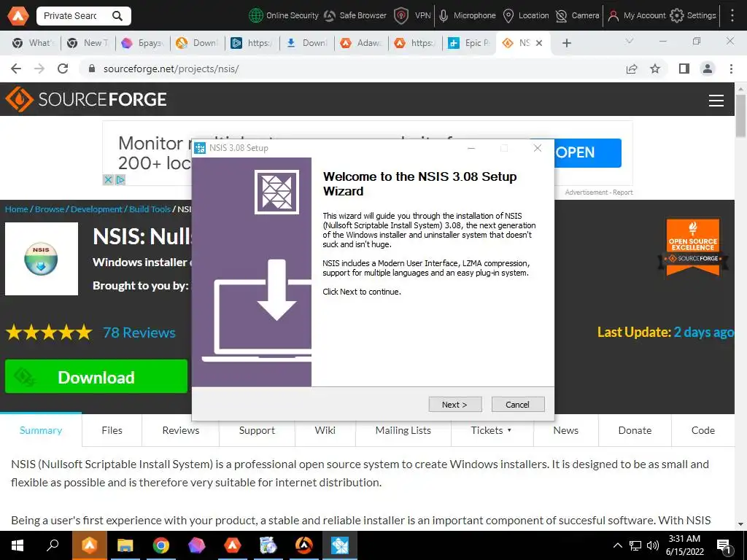The image size is (747, 560).
Task: Open the Browse breadcrumb link
Action: click(x=50, y=209)
